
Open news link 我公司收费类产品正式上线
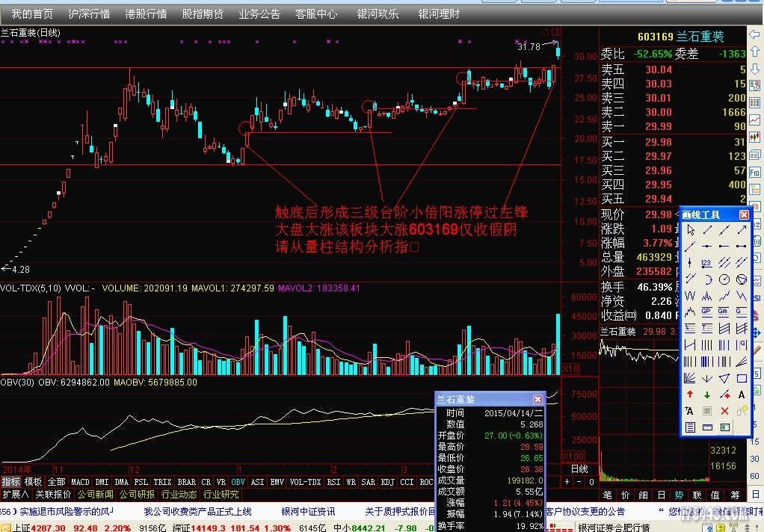point(197,512)
